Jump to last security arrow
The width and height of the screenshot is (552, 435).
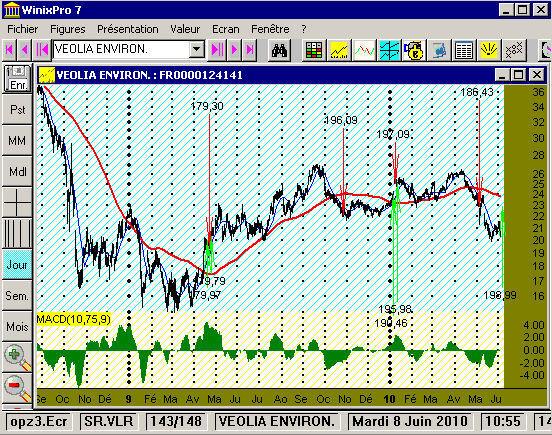pos(250,50)
